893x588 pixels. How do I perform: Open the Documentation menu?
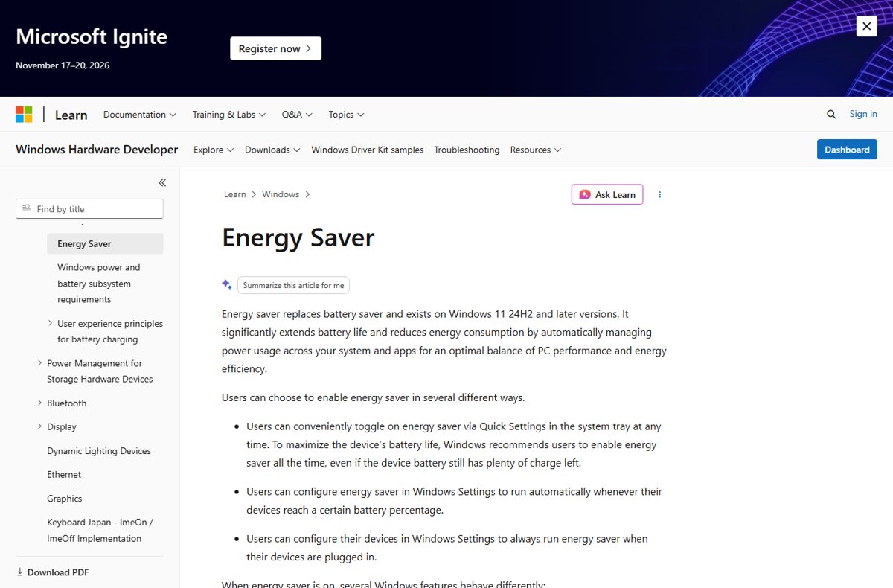(140, 115)
